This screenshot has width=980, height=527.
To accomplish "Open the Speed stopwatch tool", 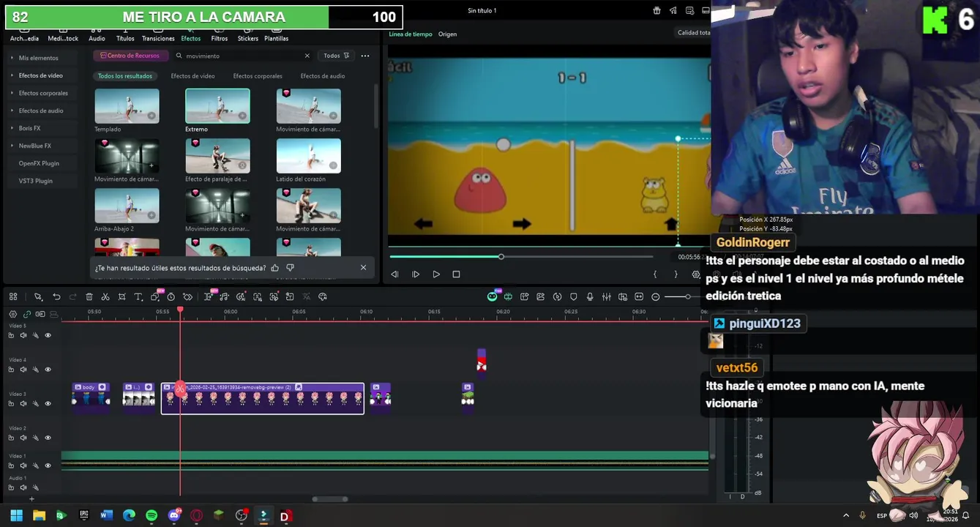I will click(171, 296).
